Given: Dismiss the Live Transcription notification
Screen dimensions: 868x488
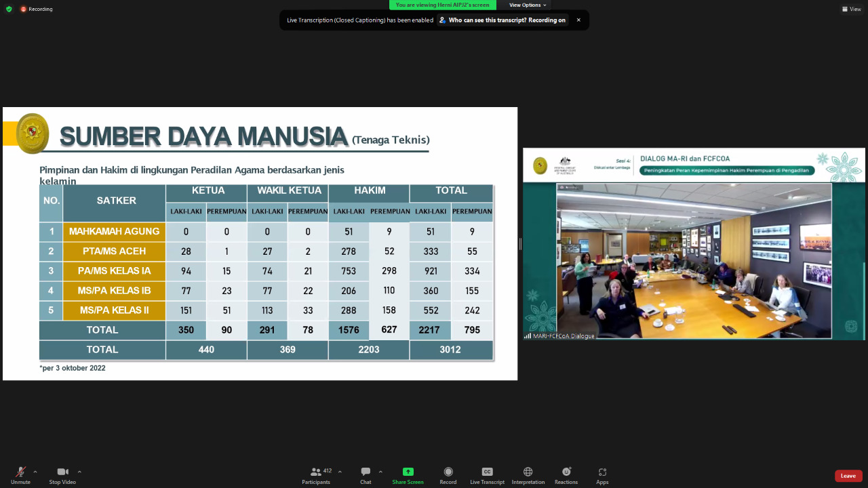Looking at the screenshot, I should (x=578, y=20).
